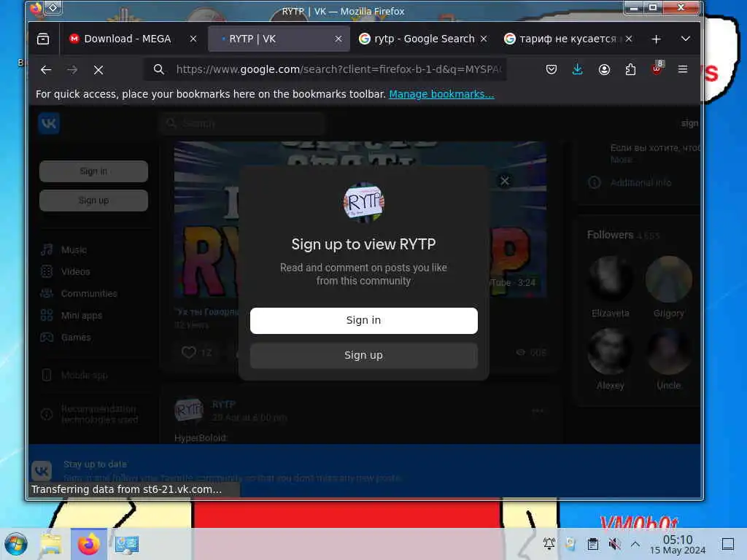
Task: Like the post with heart icon
Action: pos(189,352)
